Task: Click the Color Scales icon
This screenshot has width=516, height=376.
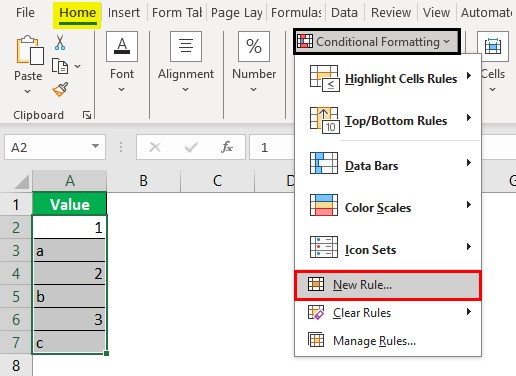Action: point(324,205)
